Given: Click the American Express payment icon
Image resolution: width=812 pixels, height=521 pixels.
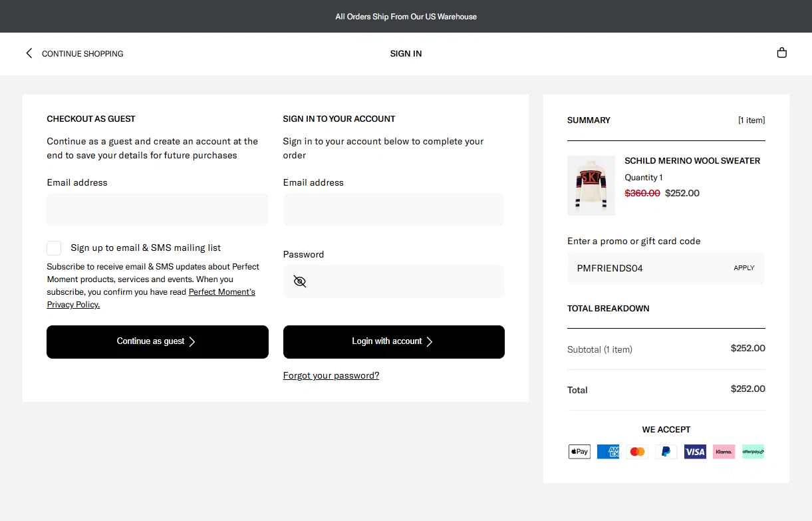Looking at the screenshot, I should 608,452.
